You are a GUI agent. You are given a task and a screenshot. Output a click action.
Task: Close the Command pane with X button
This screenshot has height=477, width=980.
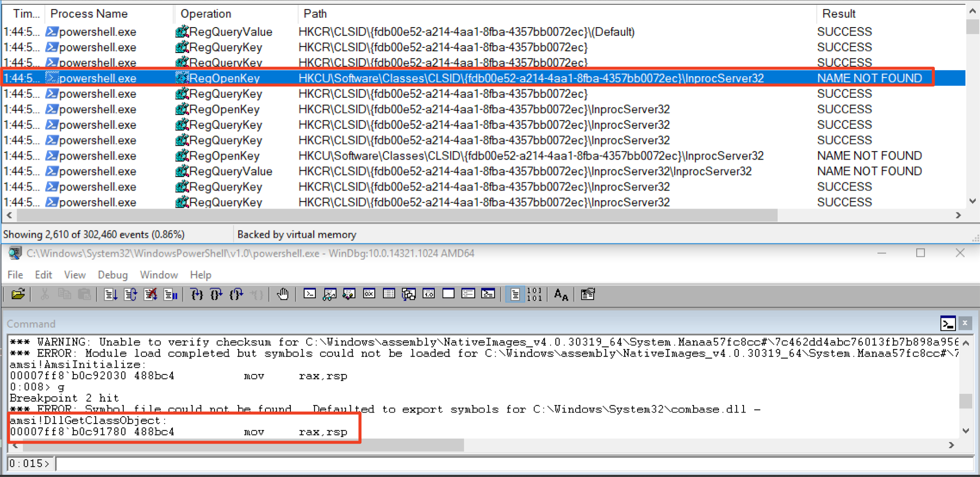point(965,324)
